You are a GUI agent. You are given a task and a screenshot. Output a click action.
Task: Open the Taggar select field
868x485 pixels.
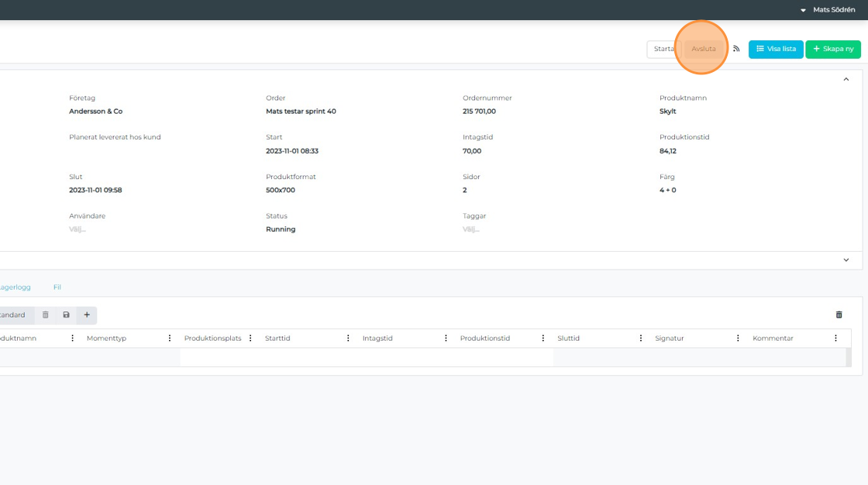[x=471, y=229]
